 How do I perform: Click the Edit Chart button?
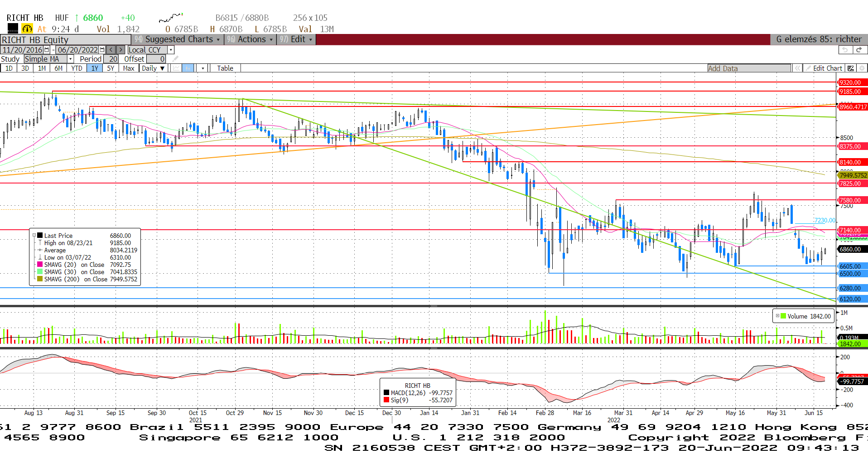[824, 68]
